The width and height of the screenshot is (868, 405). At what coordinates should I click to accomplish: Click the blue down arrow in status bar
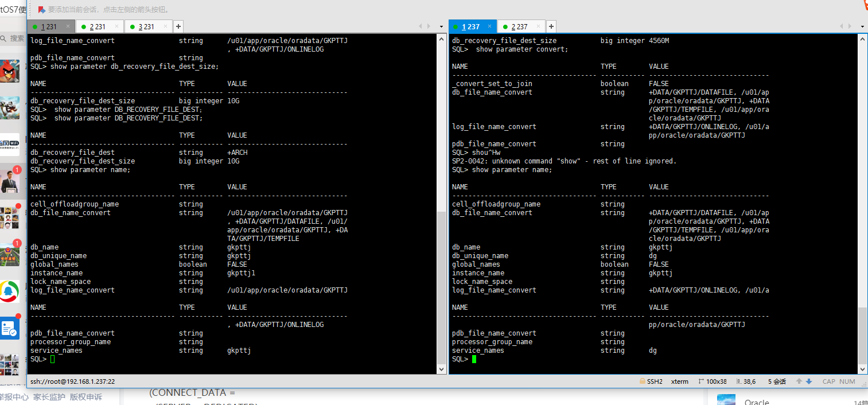coord(809,381)
